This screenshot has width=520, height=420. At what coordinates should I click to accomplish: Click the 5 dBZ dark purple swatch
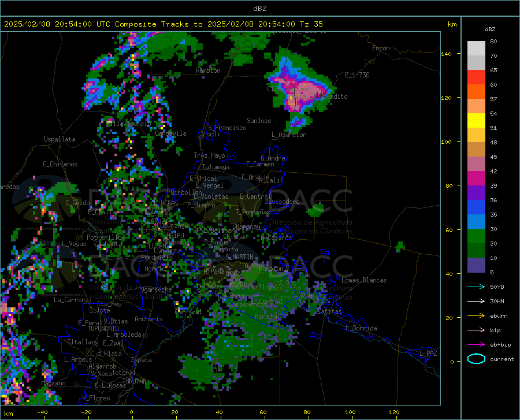pos(476,265)
